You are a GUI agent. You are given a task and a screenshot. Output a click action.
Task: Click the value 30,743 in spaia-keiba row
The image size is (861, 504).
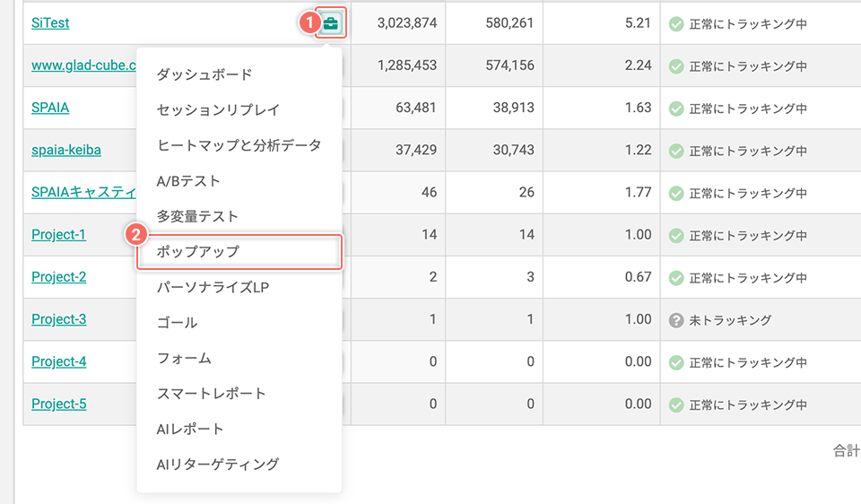pyautogui.click(x=513, y=150)
